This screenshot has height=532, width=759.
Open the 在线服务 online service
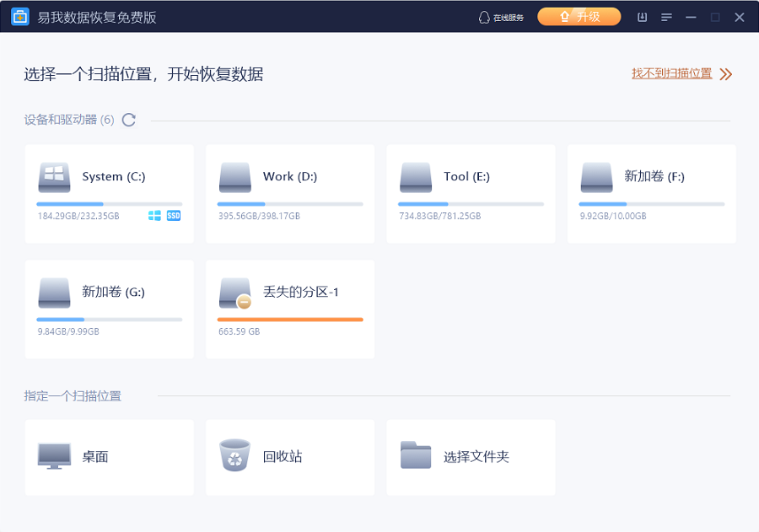point(501,18)
